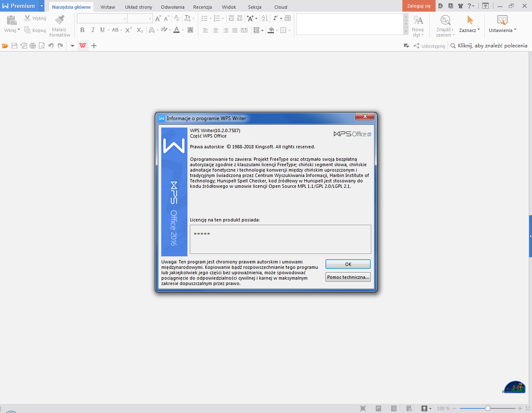532x413 pixels.
Task: Click the undo arrow icon
Action: [x=51, y=46]
